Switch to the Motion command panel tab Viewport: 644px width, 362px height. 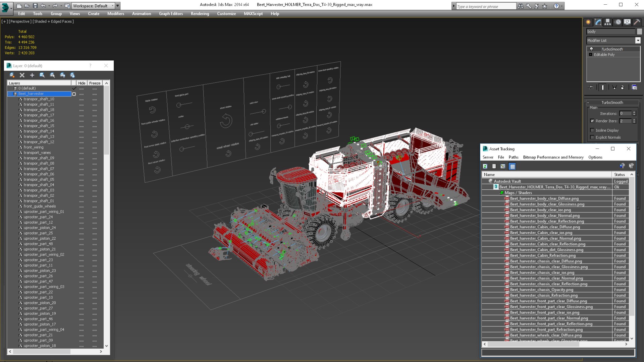(618, 22)
